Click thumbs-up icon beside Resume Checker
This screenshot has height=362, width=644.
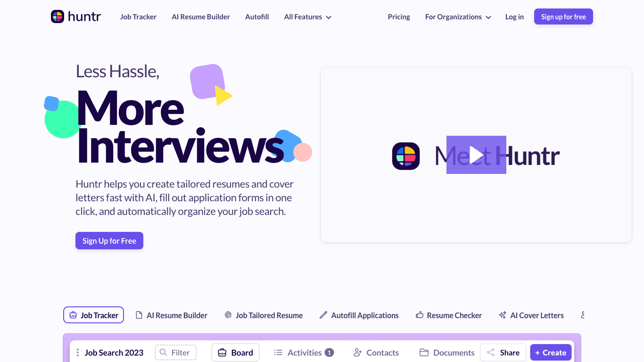[420, 315]
